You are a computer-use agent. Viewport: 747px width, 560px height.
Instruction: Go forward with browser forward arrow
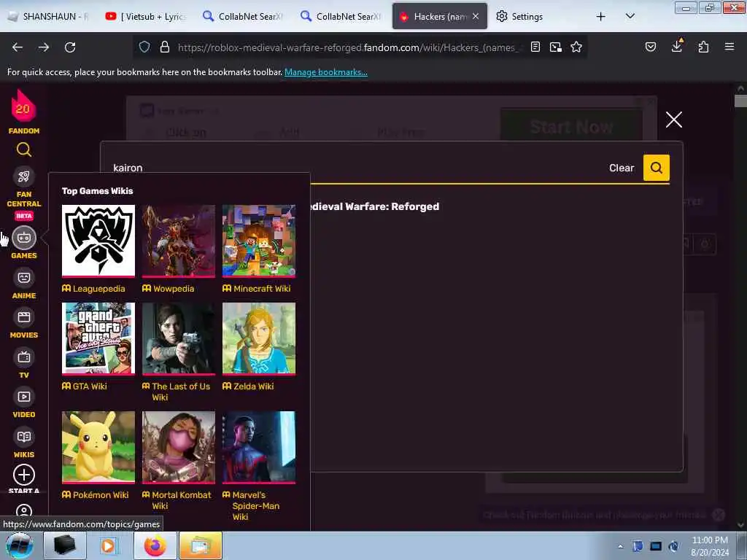(x=44, y=47)
